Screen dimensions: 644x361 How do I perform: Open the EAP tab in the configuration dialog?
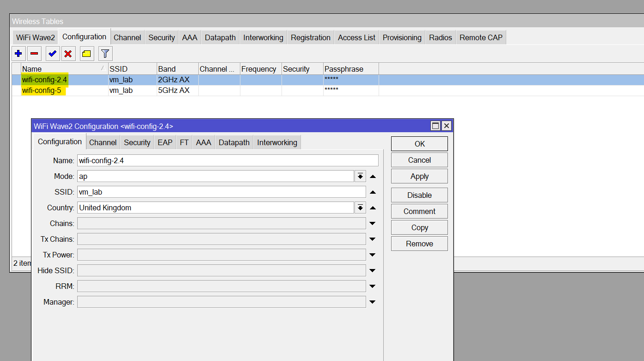click(165, 142)
